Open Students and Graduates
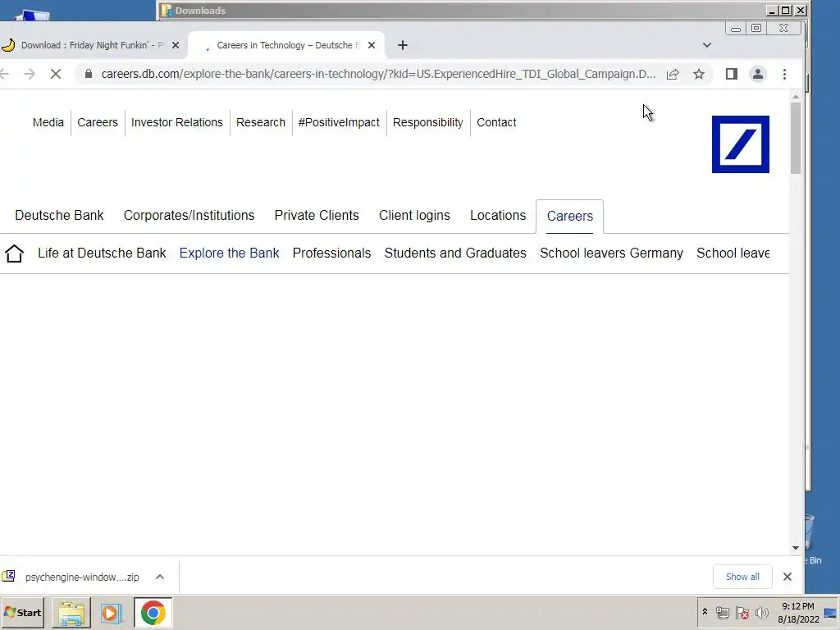 [455, 253]
